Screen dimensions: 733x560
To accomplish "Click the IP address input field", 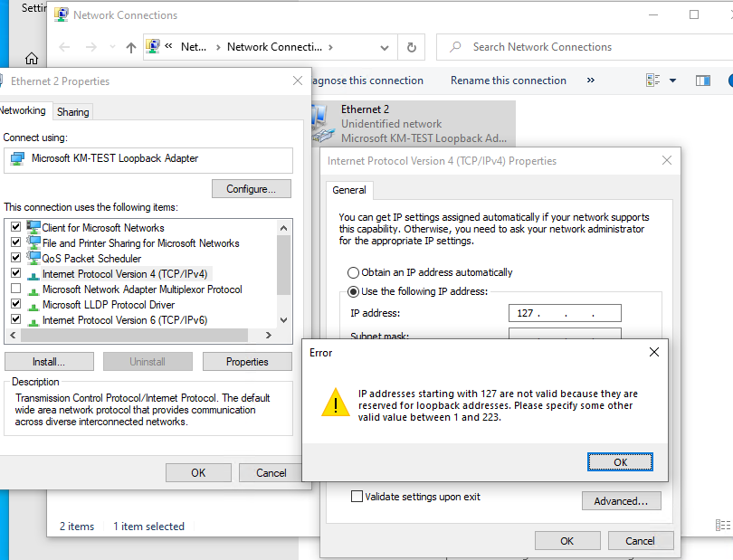I will click(x=565, y=313).
